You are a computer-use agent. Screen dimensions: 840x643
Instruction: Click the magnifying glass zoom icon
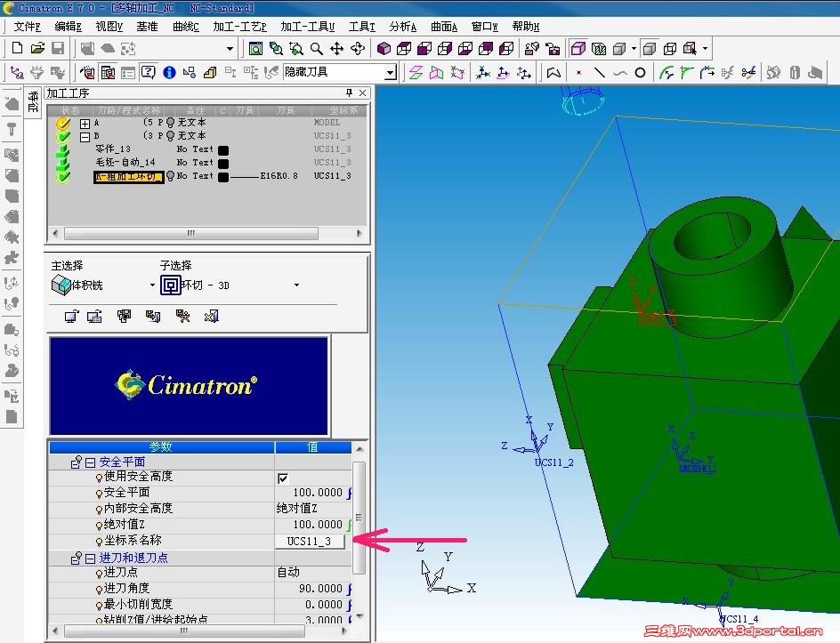(317, 49)
